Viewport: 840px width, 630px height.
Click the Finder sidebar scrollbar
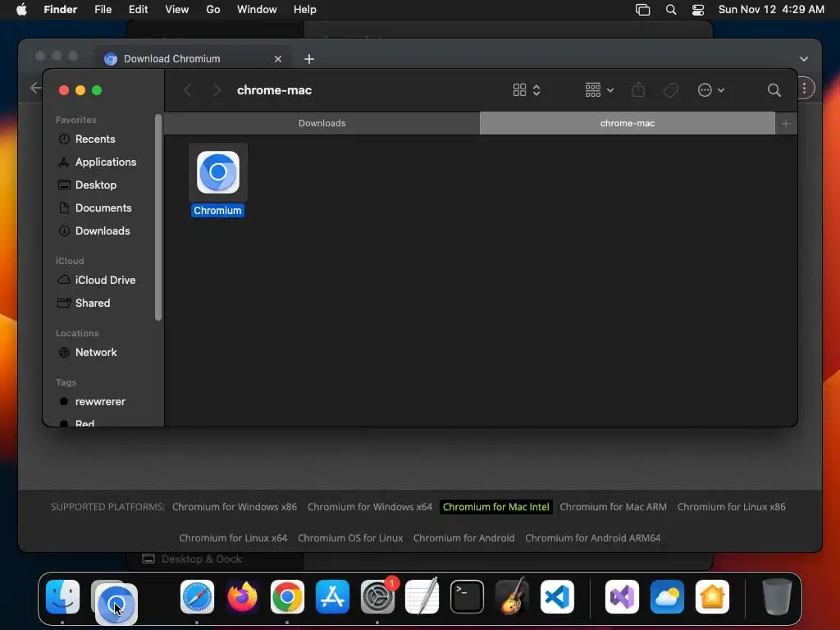158,217
